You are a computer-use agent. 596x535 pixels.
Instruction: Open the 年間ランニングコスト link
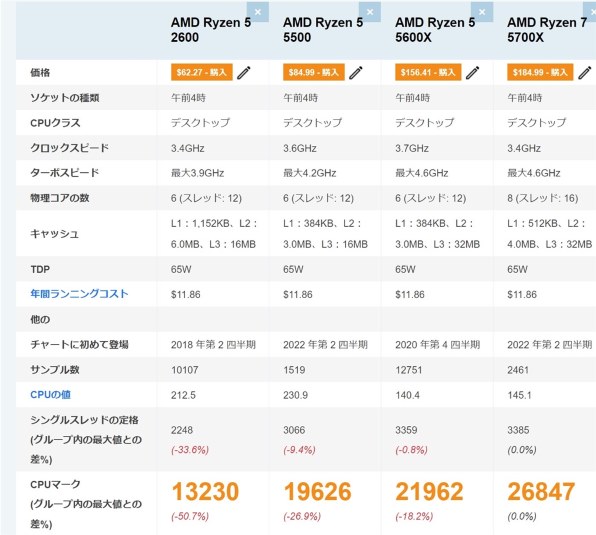click(x=79, y=294)
